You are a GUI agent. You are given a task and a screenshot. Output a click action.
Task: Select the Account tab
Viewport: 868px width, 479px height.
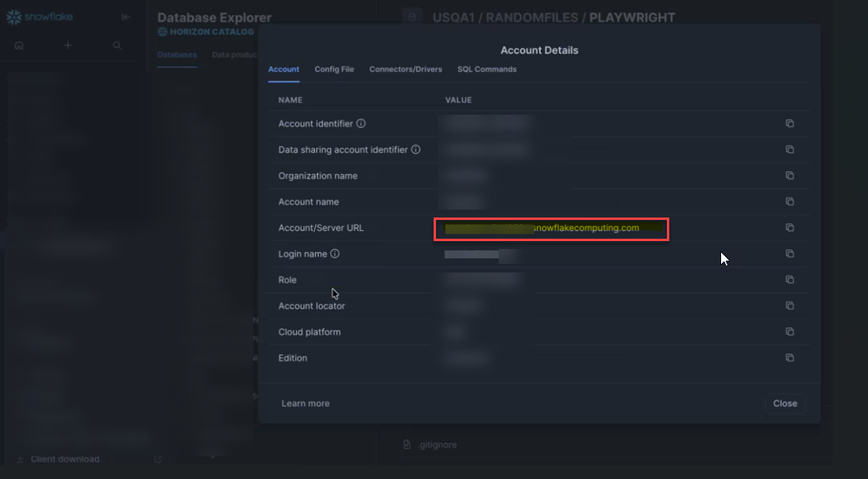tap(284, 69)
